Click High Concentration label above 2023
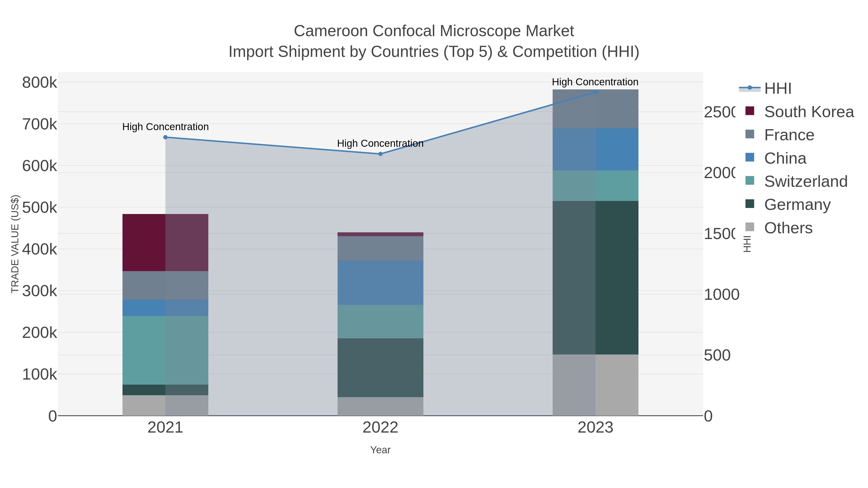This screenshot has width=868, height=488. (595, 82)
